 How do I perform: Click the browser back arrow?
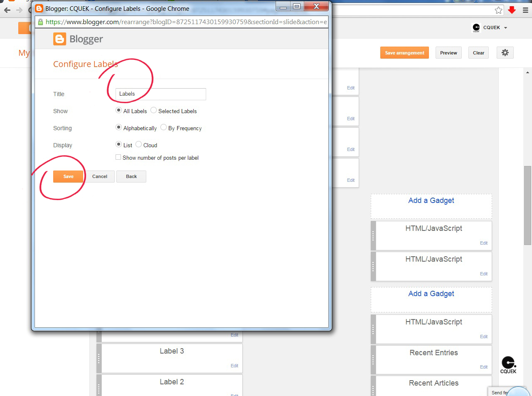7,10
